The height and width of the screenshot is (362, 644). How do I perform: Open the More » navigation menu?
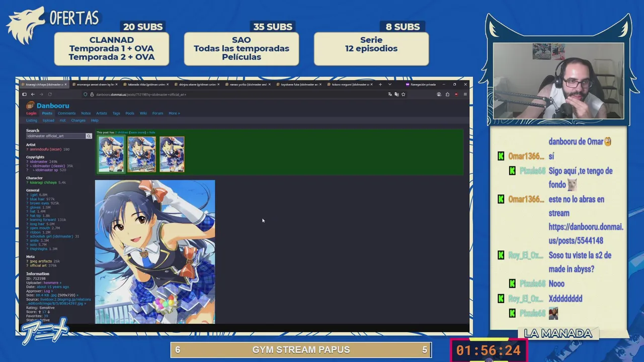point(174,113)
